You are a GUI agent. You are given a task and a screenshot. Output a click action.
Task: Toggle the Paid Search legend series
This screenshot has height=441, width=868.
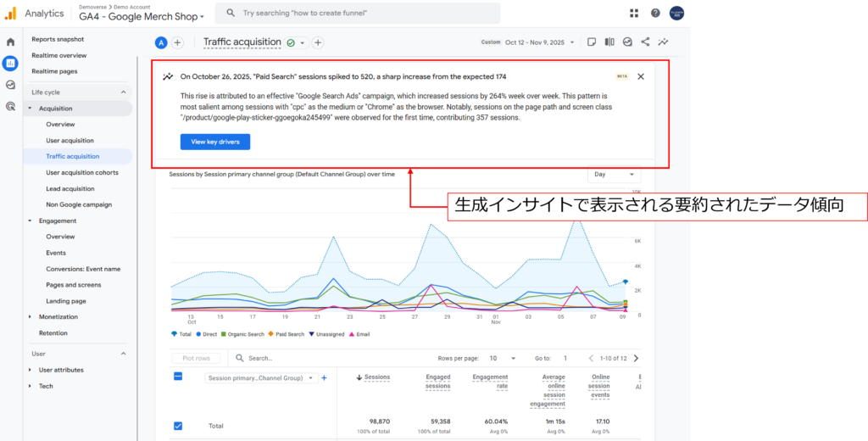(x=285, y=334)
